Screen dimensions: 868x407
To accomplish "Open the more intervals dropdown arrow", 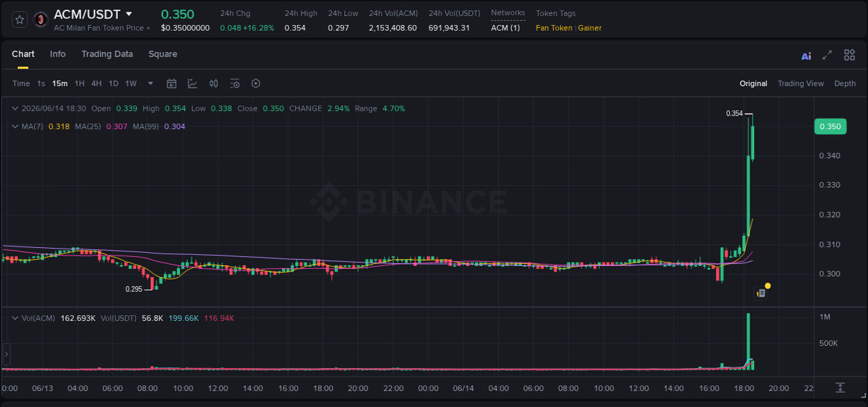I will coord(151,83).
